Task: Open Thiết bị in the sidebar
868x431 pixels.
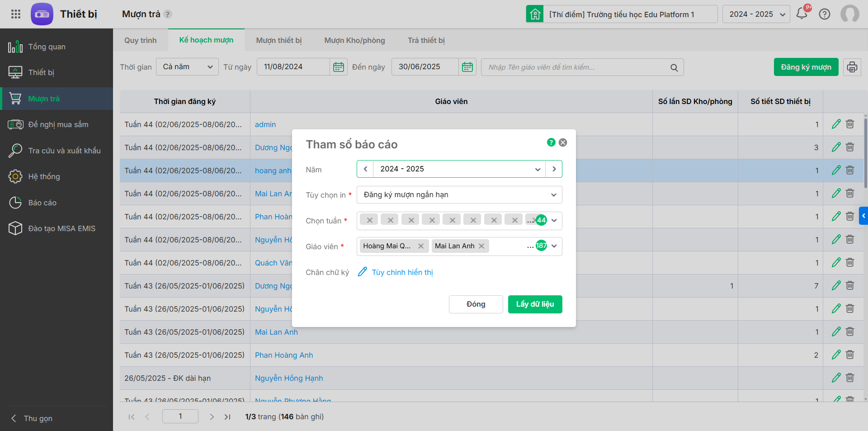Action: 57,72
